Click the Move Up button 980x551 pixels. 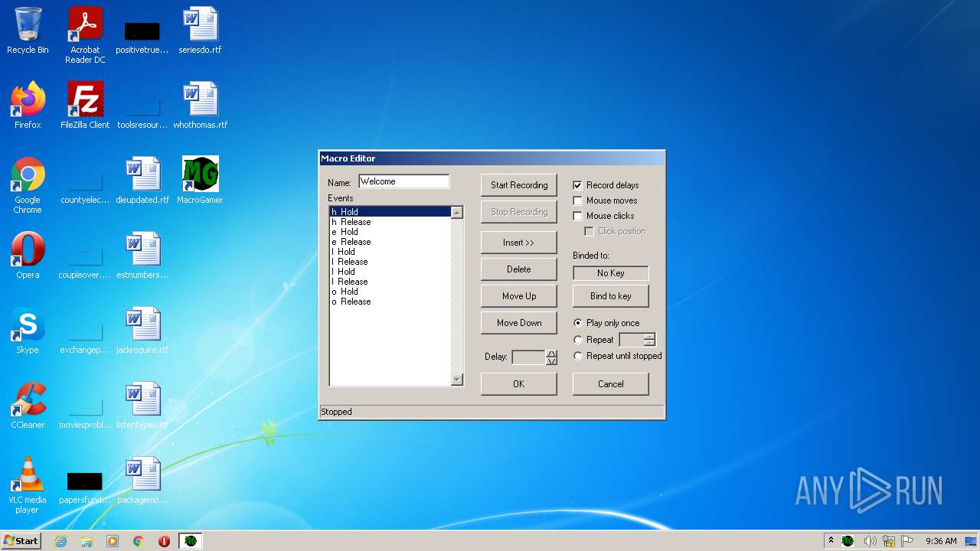(x=519, y=296)
